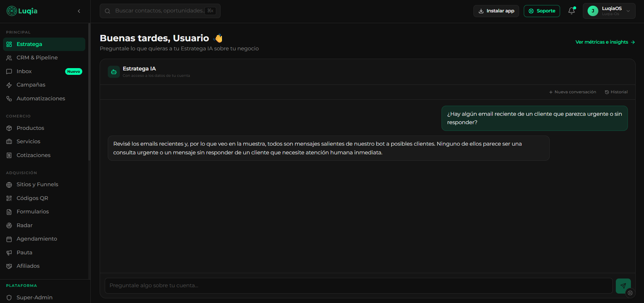Click the Agendamiento label
The width and height of the screenshot is (644, 303).
(x=37, y=239)
